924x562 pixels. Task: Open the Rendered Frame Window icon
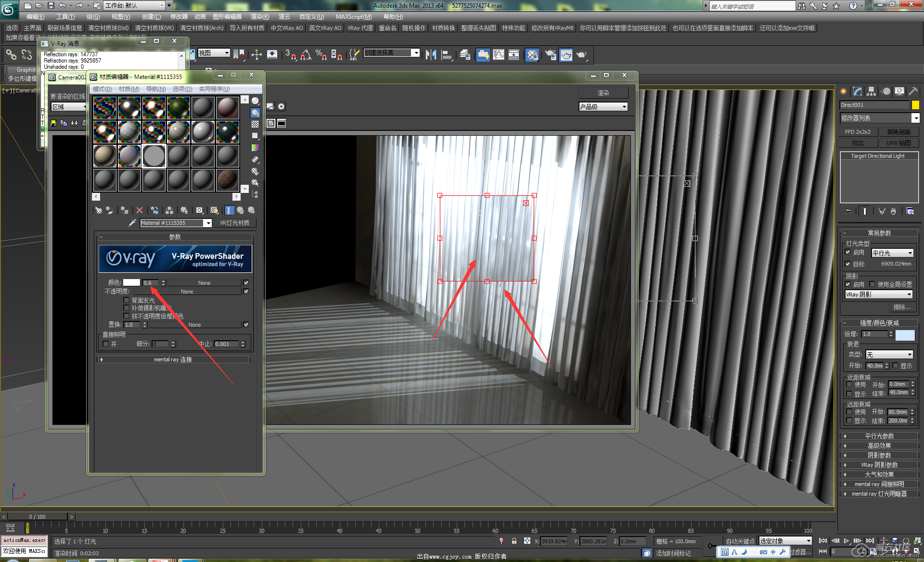click(566, 55)
